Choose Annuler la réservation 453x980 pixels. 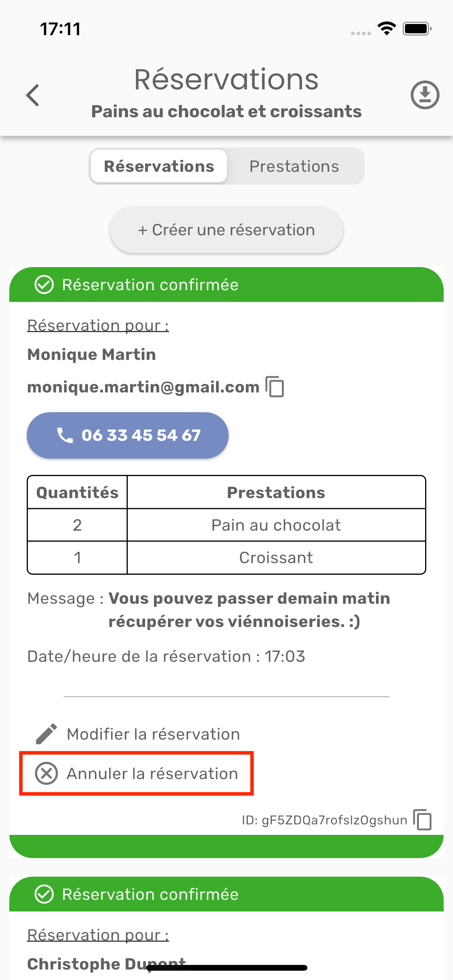coord(153,773)
